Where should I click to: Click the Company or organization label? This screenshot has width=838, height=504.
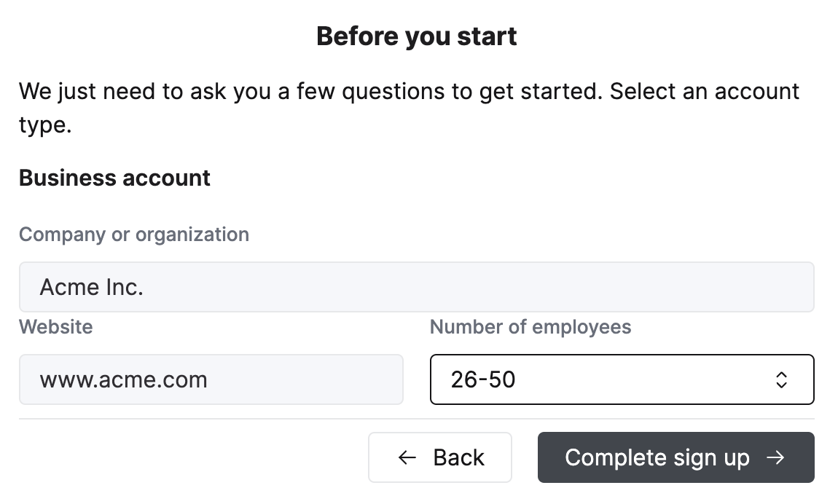(134, 234)
